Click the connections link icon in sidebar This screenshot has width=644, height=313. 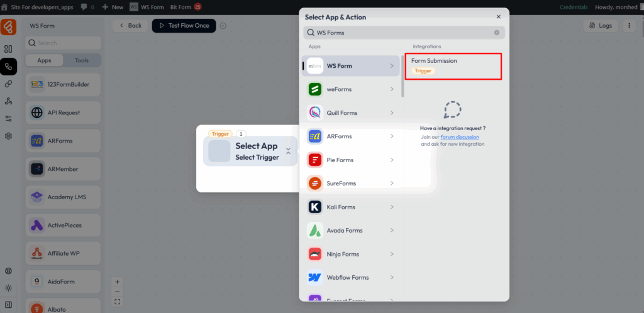click(x=8, y=84)
